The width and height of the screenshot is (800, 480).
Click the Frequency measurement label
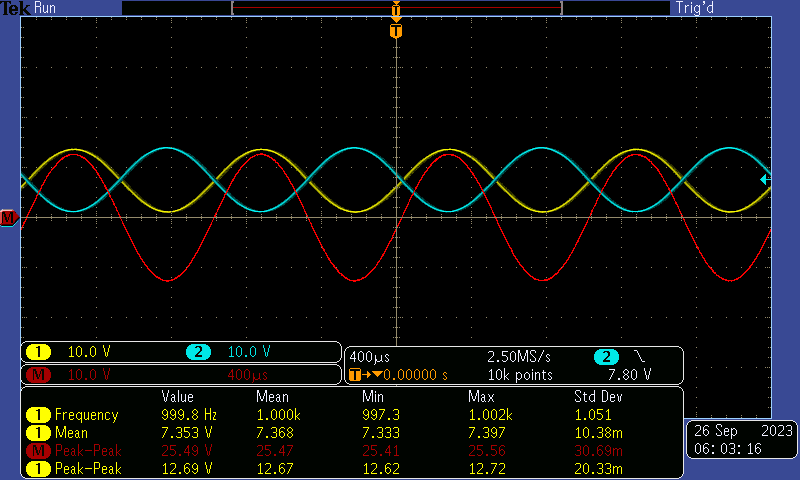point(86,415)
